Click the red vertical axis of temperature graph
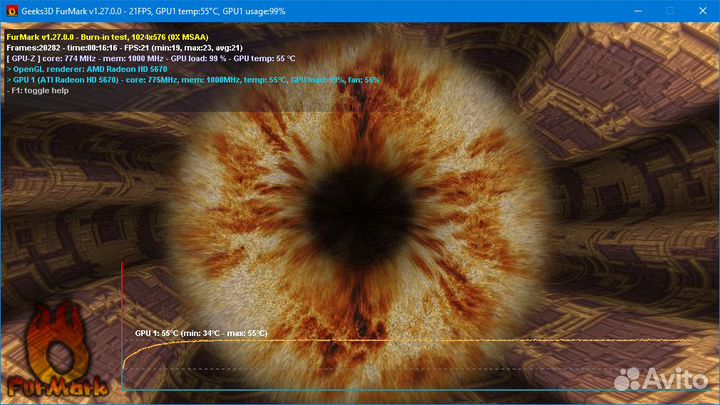 point(122,320)
